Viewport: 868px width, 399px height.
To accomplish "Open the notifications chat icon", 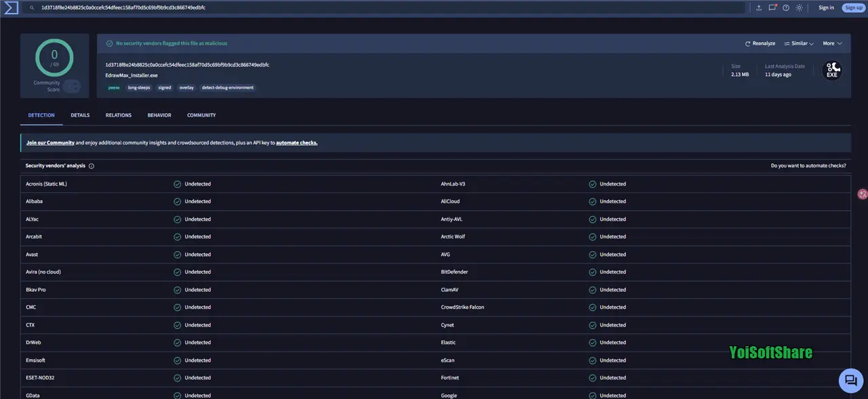I will pyautogui.click(x=772, y=7).
